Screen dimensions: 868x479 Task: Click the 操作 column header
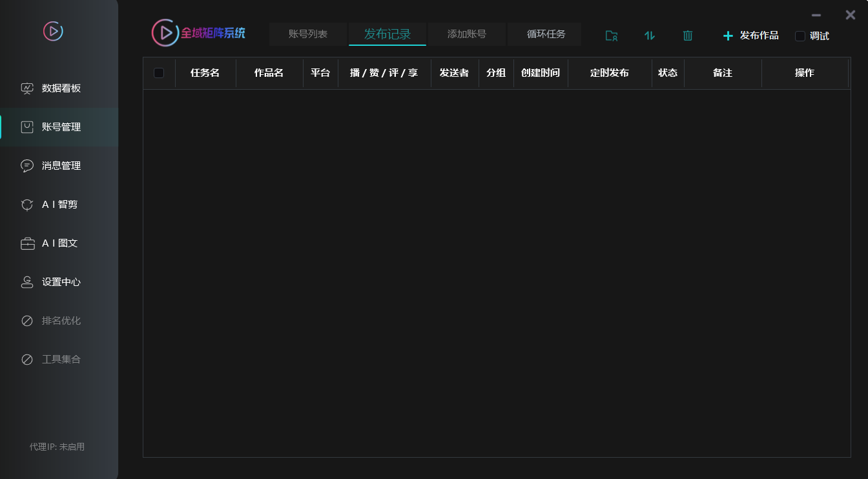click(x=805, y=73)
